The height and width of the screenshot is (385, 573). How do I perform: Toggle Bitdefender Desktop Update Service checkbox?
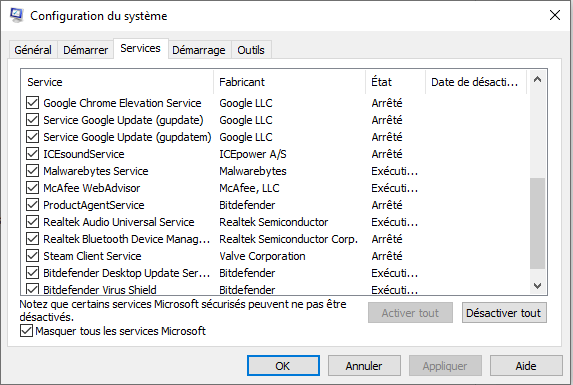tap(33, 273)
